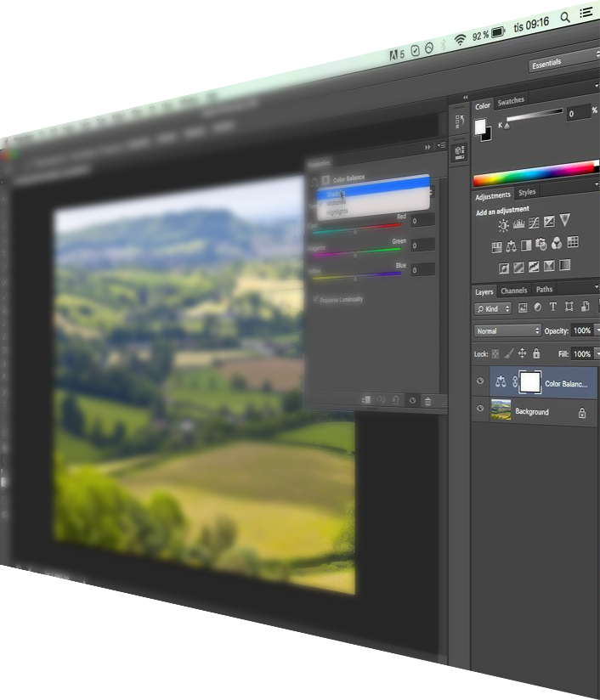Toggle filter for shape layers
600x700 pixels.
click(x=569, y=306)
